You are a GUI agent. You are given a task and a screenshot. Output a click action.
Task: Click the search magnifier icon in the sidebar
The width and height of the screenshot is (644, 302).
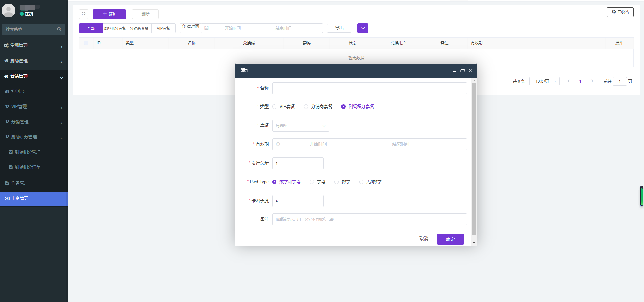coord(59,29)
